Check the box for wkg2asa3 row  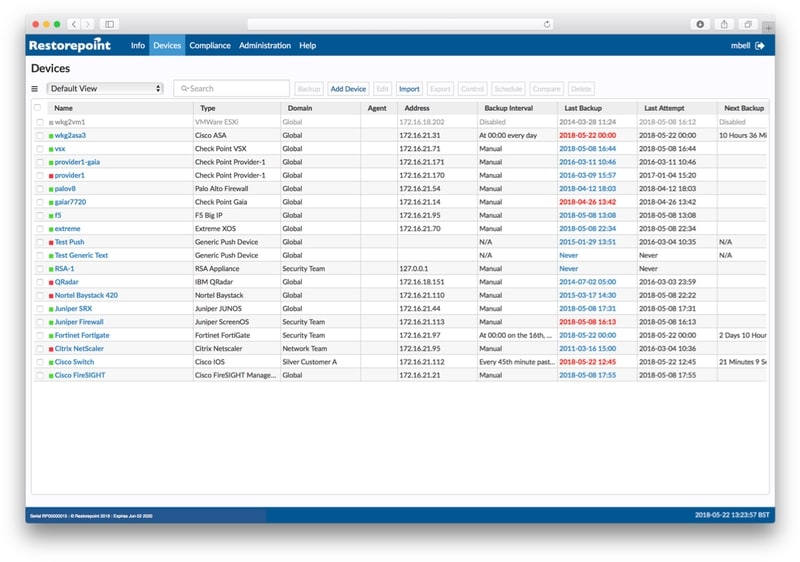[x=40, y=135]
